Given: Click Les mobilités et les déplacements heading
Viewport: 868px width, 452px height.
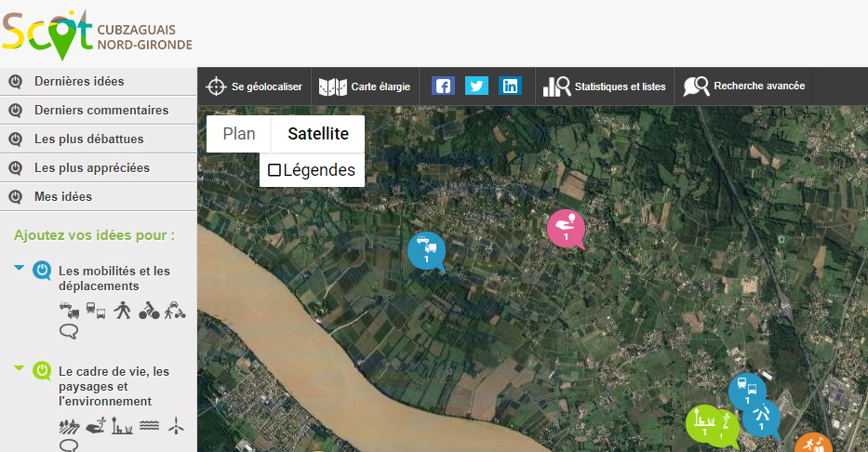Looking at the screenshot, I should click(x=114, y=278).
